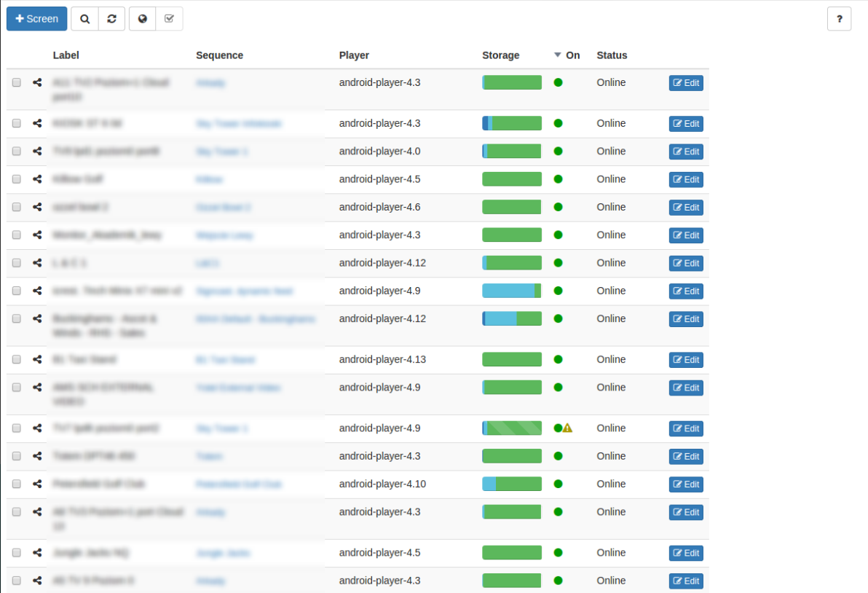Click storage bar in android-player-4.0 row
Image resolution: width=868 pixels, height=593 pixels.
(x=512, y=151)
